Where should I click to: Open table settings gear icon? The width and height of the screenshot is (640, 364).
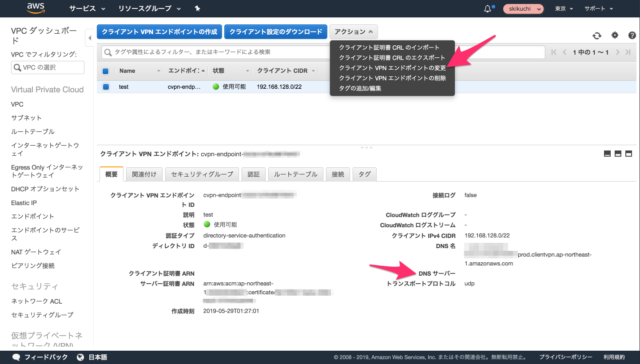click(x=615, y=36)
